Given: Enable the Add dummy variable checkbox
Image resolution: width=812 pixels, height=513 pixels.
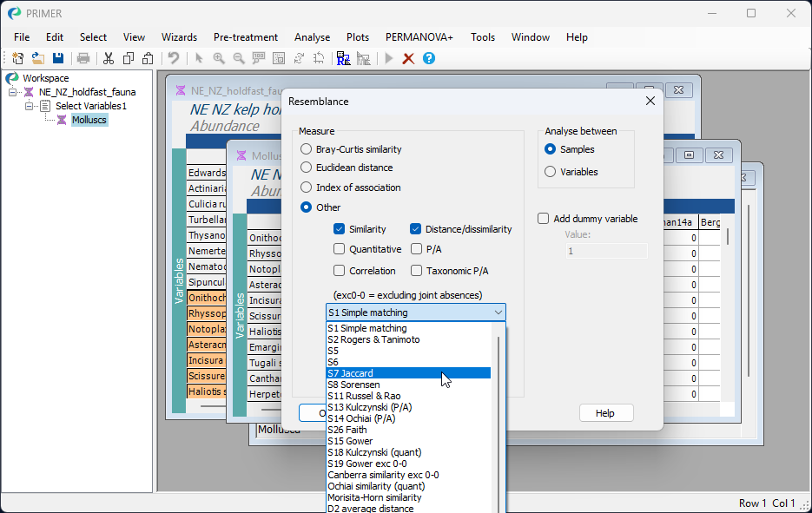Looking at the screenshot, I should (544, 219).
